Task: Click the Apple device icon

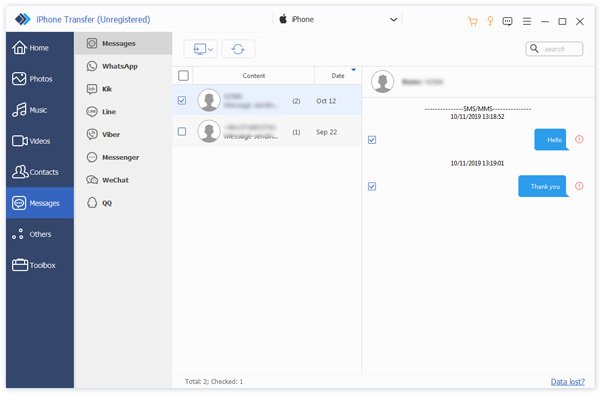Action: [x=283, y=19]
